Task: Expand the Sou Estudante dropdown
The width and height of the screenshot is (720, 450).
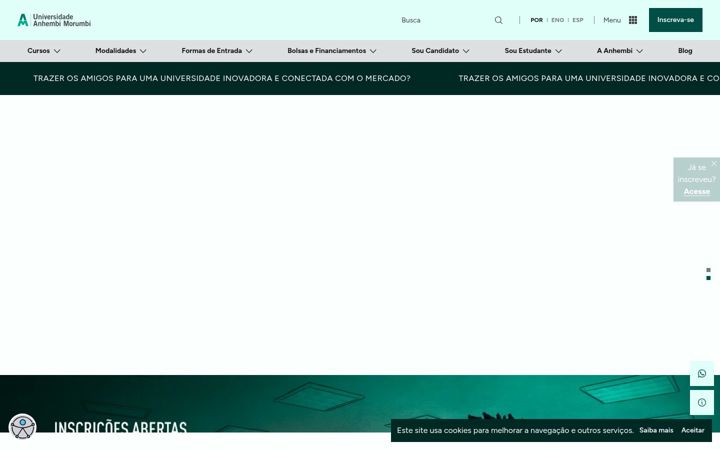Action: point(533,51)
